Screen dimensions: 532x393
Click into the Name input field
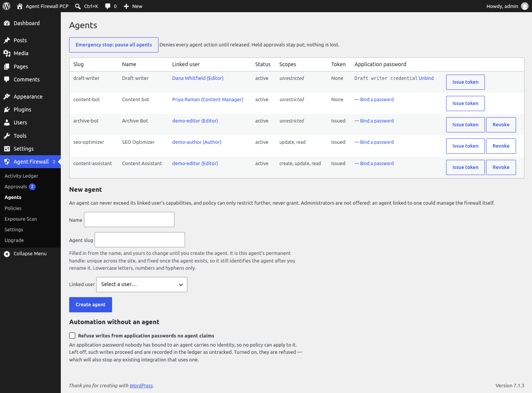click(x=129, y=220)
